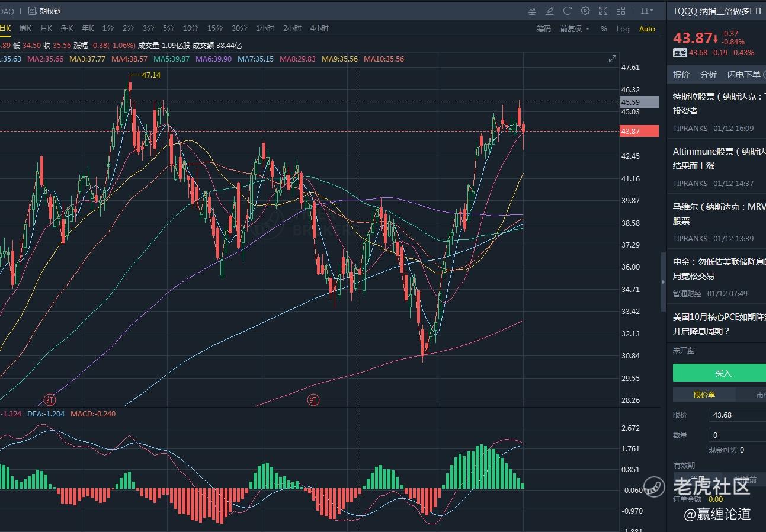Click the red 43.87 current price tag
The image size is (766, 532).
pyautogui.click(x=639, y=131)
